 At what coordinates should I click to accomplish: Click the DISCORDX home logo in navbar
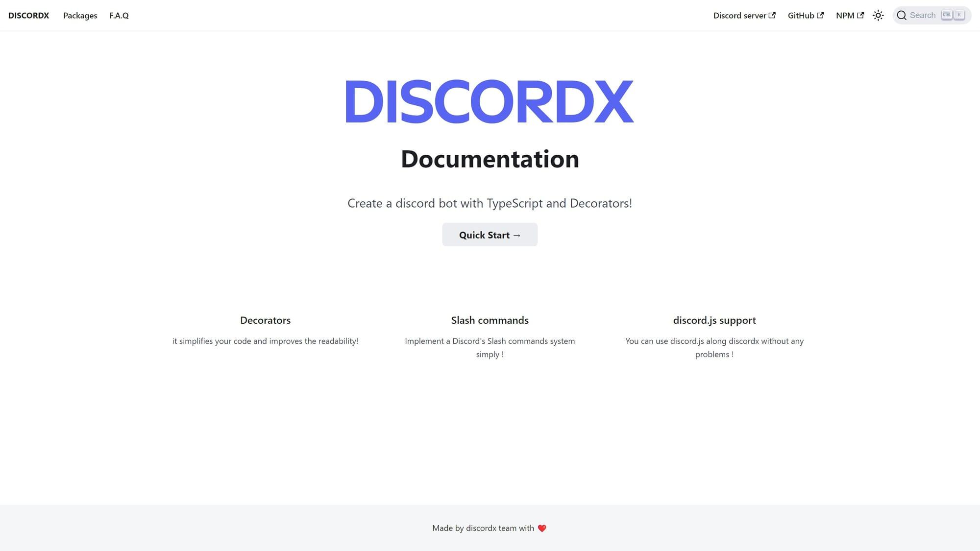(28, 15)
